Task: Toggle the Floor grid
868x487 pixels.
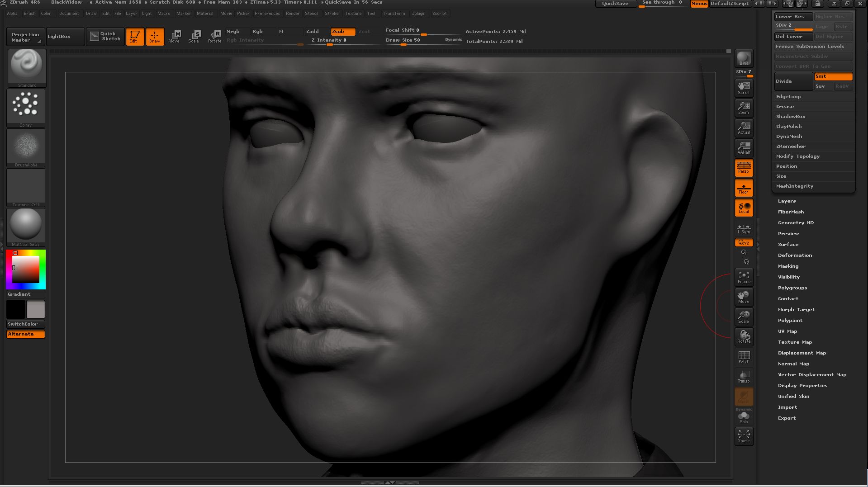Action: [x=744, y=188]
